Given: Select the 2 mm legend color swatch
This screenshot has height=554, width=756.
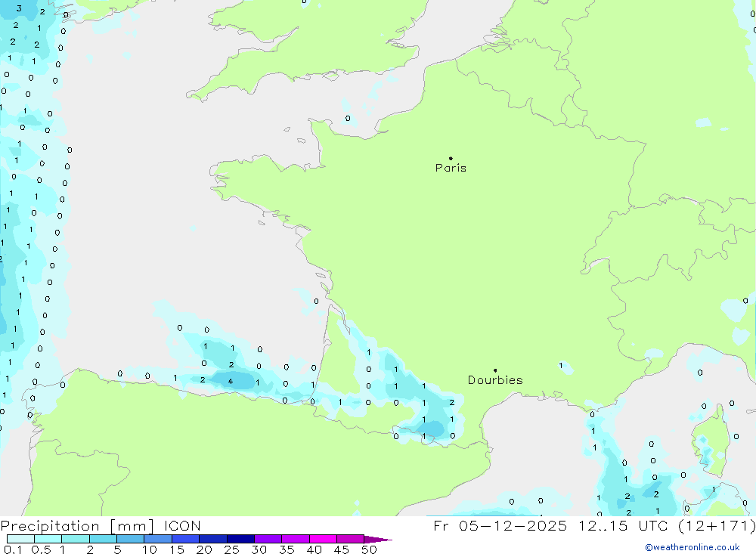Looking at the screenshot, I should coord(103,539).
